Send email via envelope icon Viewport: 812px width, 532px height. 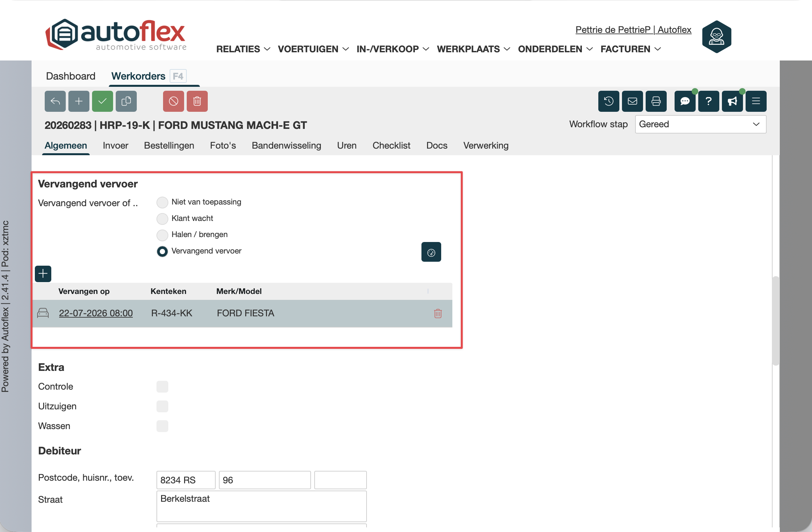coord(633,101)
